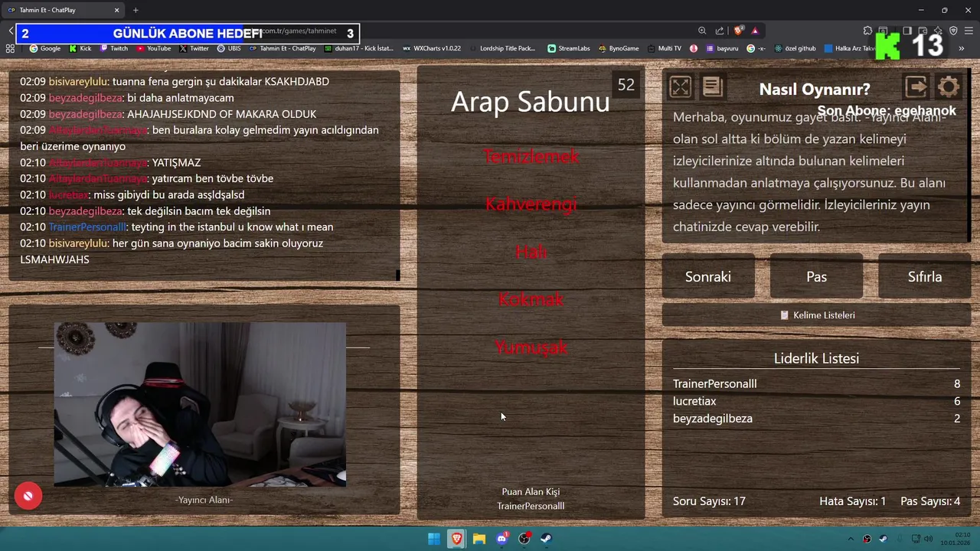
Task: Open the YouTube bookmark
Action: click(x=154, y=48)
